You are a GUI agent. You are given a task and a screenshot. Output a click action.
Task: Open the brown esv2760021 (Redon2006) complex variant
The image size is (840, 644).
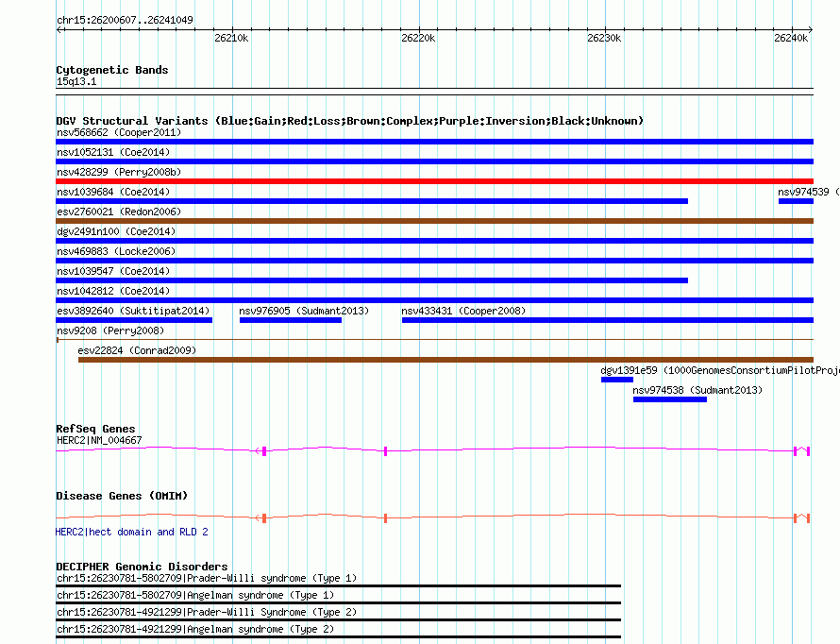point(434,221)
